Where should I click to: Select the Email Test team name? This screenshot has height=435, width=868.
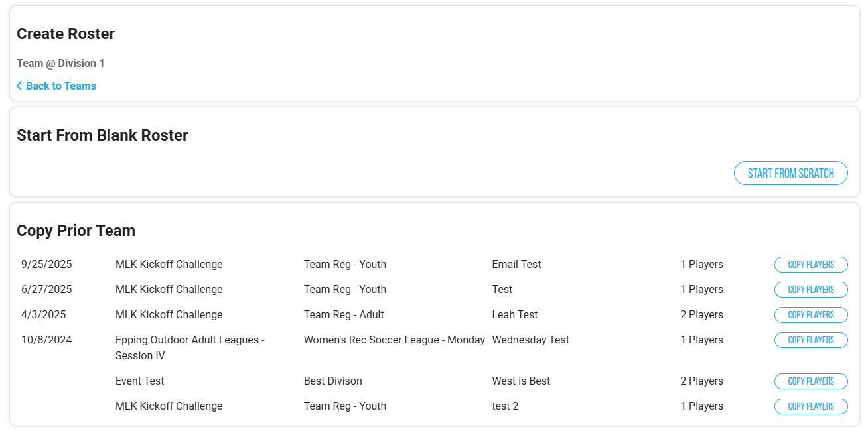point(516,265)
